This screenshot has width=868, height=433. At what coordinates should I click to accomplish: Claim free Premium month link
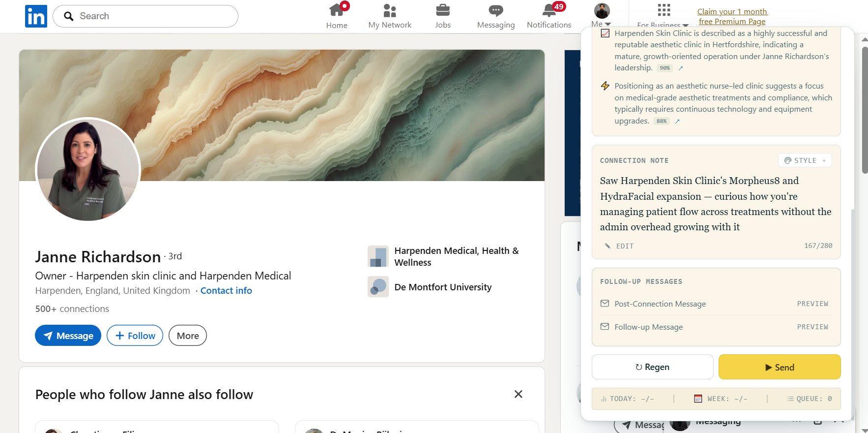point(732,16)
